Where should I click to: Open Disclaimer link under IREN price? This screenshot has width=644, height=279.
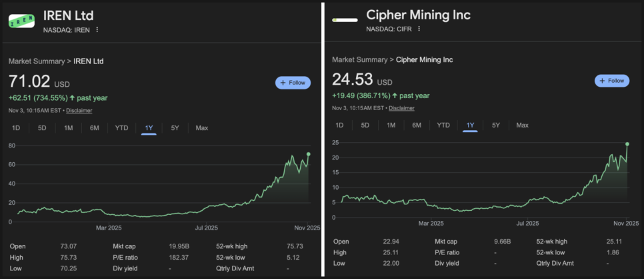[x=78, y=110]
